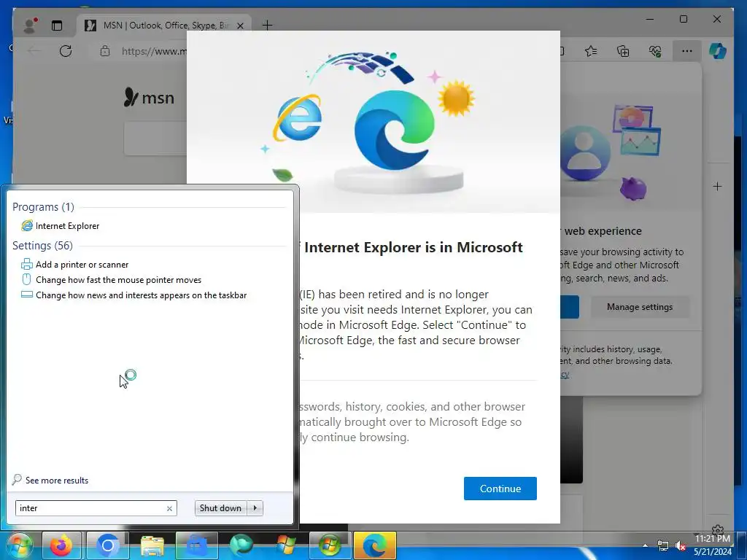This screenshot has height=560, width=747.
Task: Open the Collections icon in Edge toolbar
Action: [x=623, y=51]
